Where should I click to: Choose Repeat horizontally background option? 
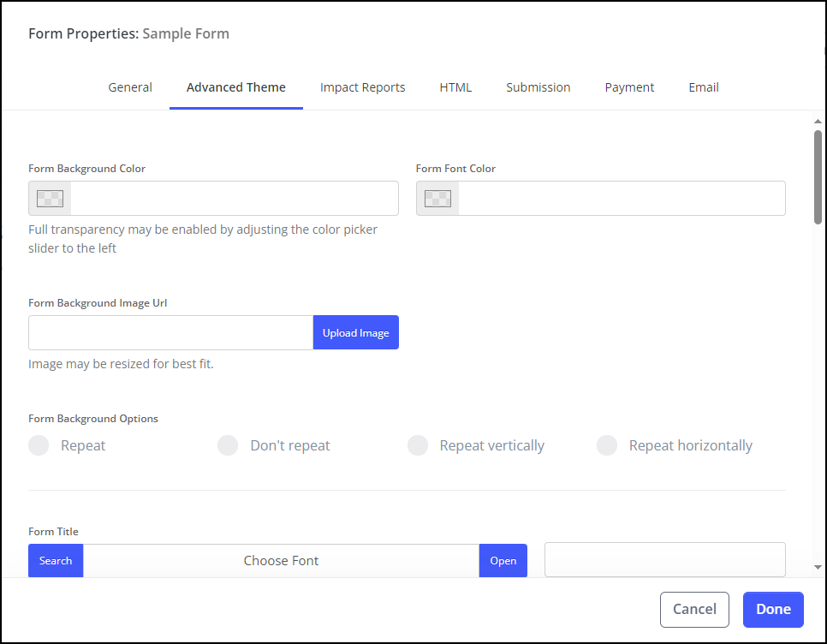click(x=607, y=445)
